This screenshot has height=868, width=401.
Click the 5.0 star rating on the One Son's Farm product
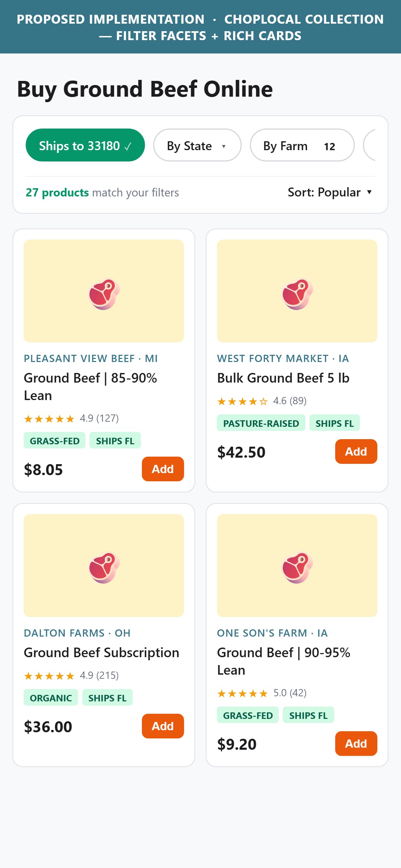262,693
